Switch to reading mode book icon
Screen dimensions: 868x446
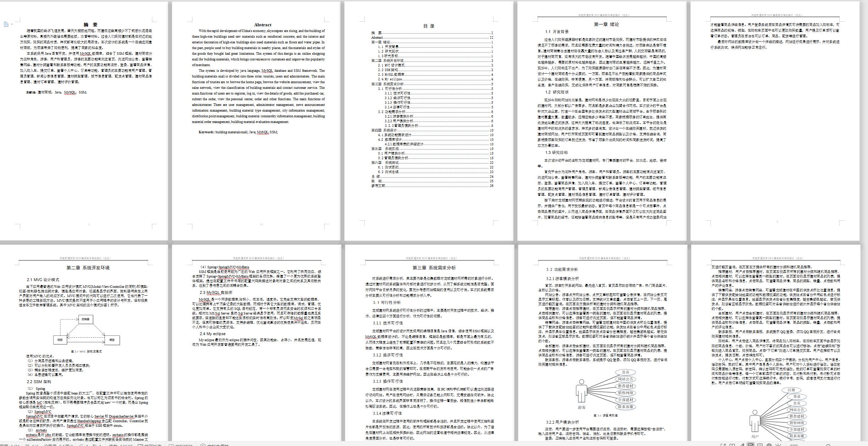pyautogui.click(x=732, y=445)
